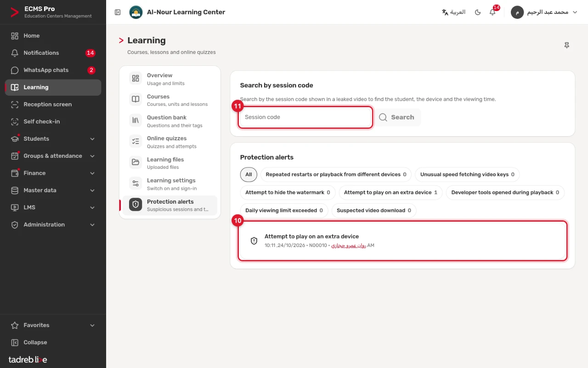Open Self check-in
The width and height of the screenshot is (588, 368).
53,121
